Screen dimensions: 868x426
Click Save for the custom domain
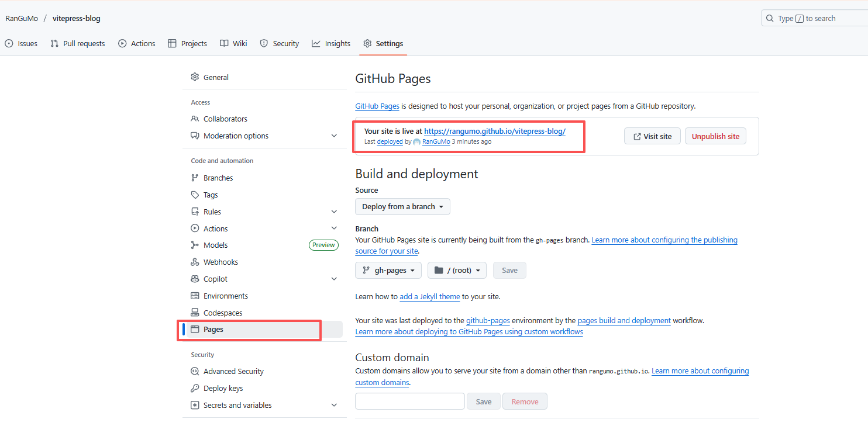(x=483, y=401)
